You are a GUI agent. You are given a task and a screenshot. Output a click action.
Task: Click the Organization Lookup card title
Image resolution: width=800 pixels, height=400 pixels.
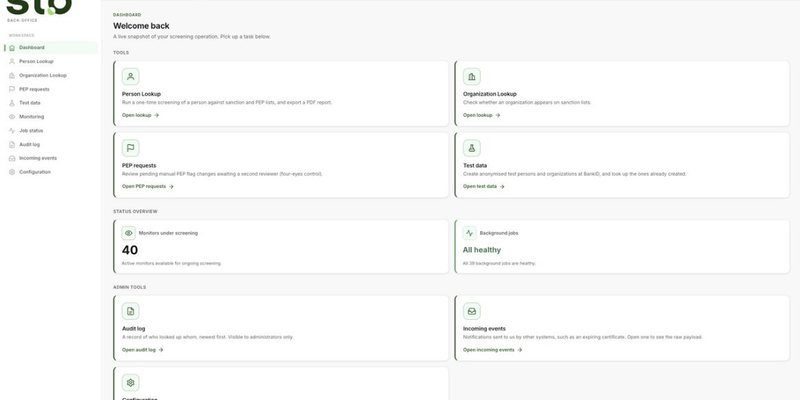(x=490, y=94)
